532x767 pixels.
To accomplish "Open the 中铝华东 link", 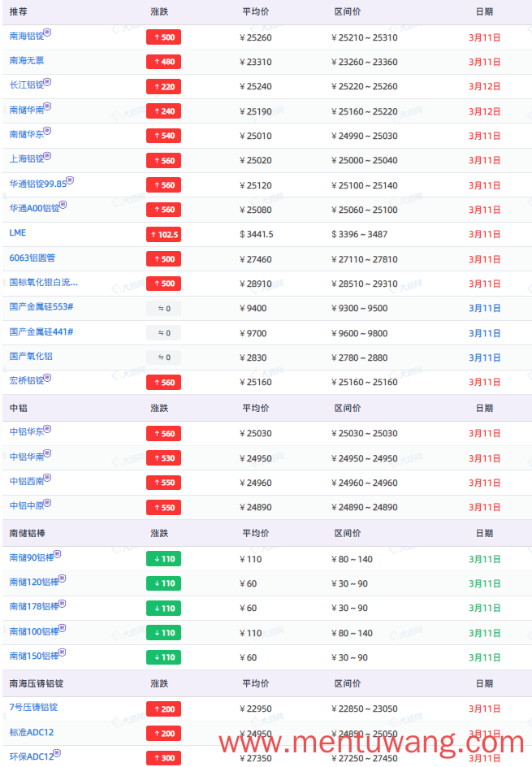I will point(27,432).
